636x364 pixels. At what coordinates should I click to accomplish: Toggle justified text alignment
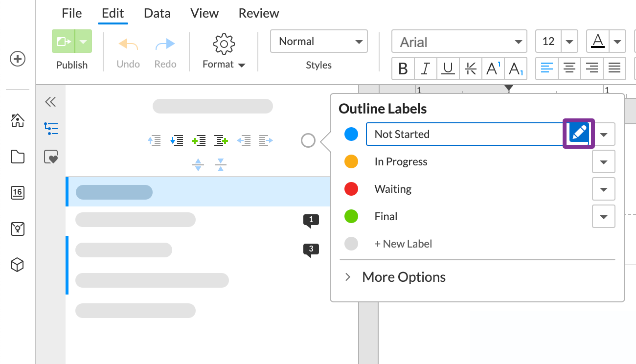tap(614, 68)
